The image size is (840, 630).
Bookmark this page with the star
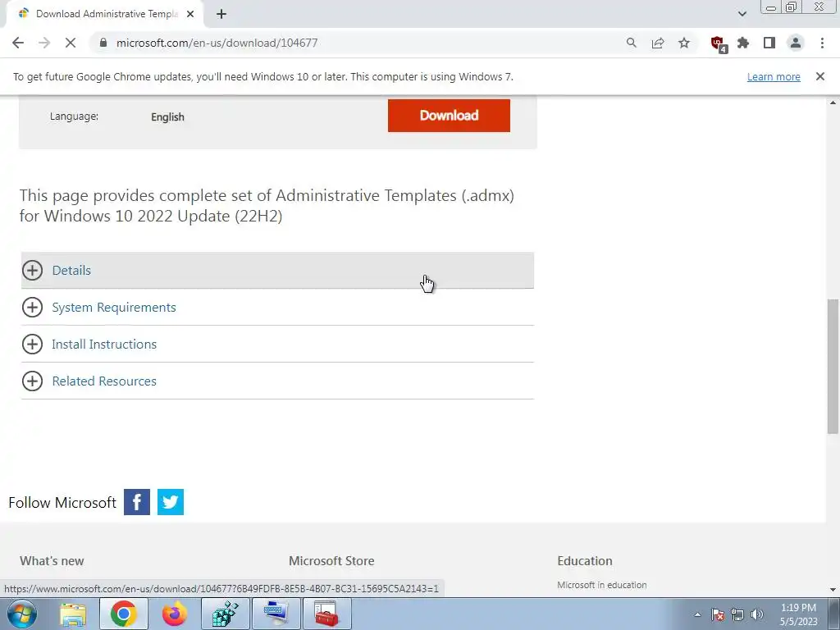click(684, 43)
